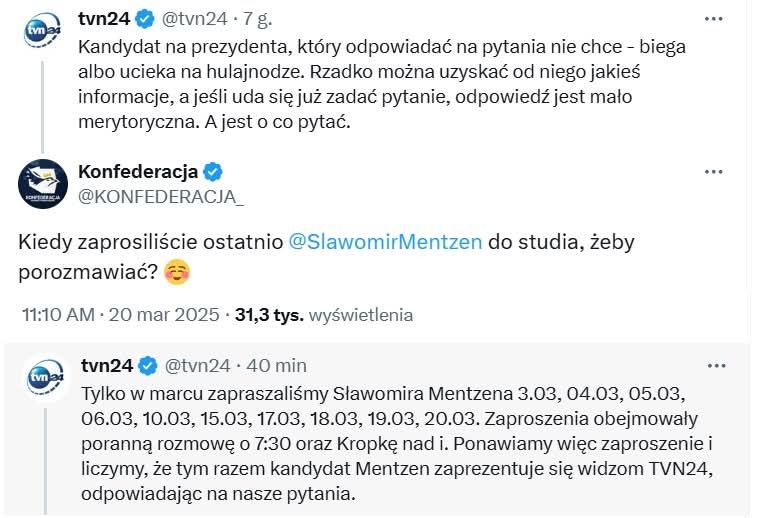
Task: Click the Konfederacja verified badge
Action: [x=213, y=171]
